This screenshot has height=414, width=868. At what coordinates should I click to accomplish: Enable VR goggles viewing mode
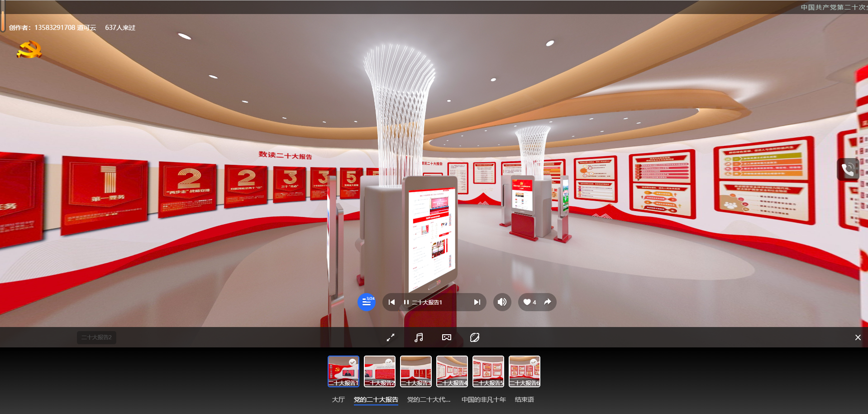tap(447, 337)
